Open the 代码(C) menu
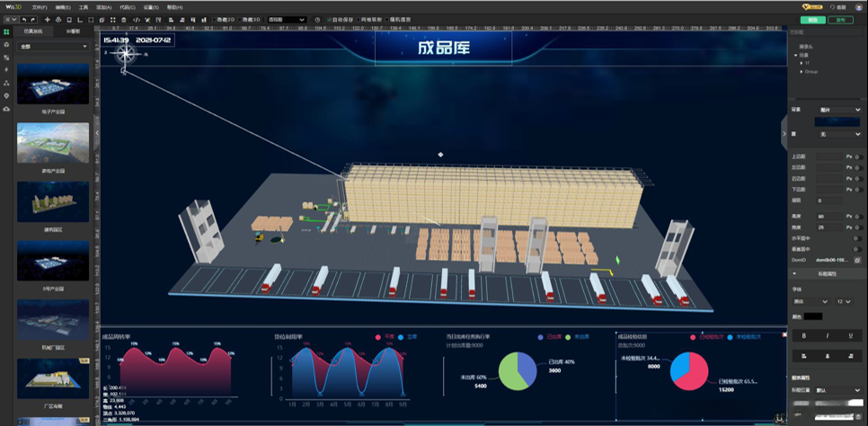Viewport: 868px width, 426px height. point(128,7)
